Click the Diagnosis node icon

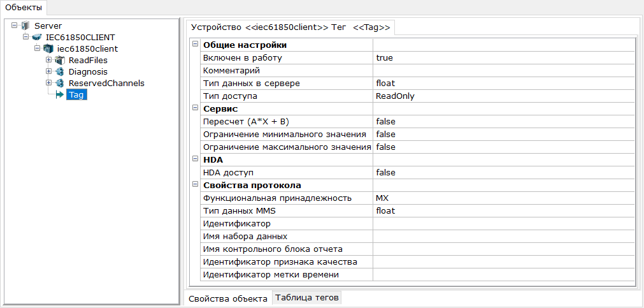[60, 72]
